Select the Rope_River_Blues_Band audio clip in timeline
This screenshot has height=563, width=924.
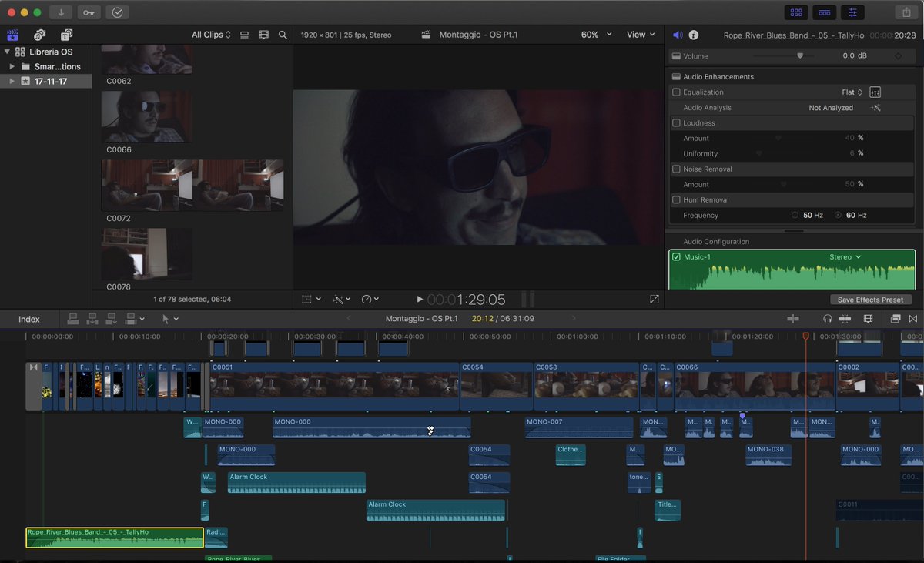tap(115, 538)
